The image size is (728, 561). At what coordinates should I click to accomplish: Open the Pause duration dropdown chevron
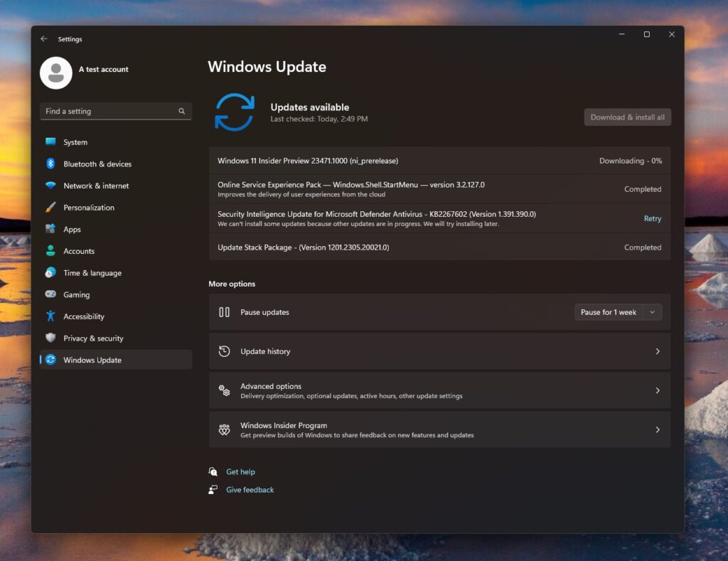tap(653, 311)
